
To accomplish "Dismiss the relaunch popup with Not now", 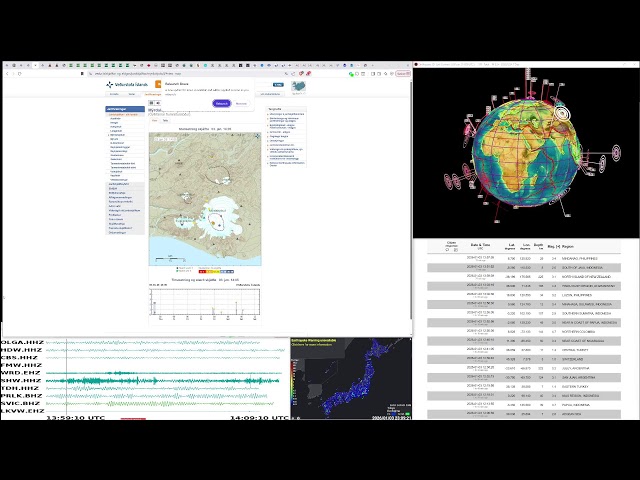I will (241, 103).
